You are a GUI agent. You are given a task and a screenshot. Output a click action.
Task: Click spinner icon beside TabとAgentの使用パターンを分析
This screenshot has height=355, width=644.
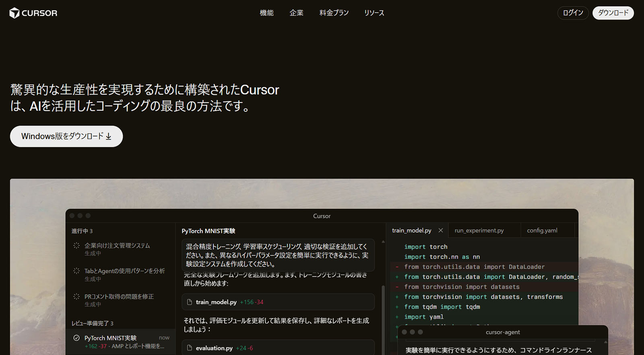[76, 271]
